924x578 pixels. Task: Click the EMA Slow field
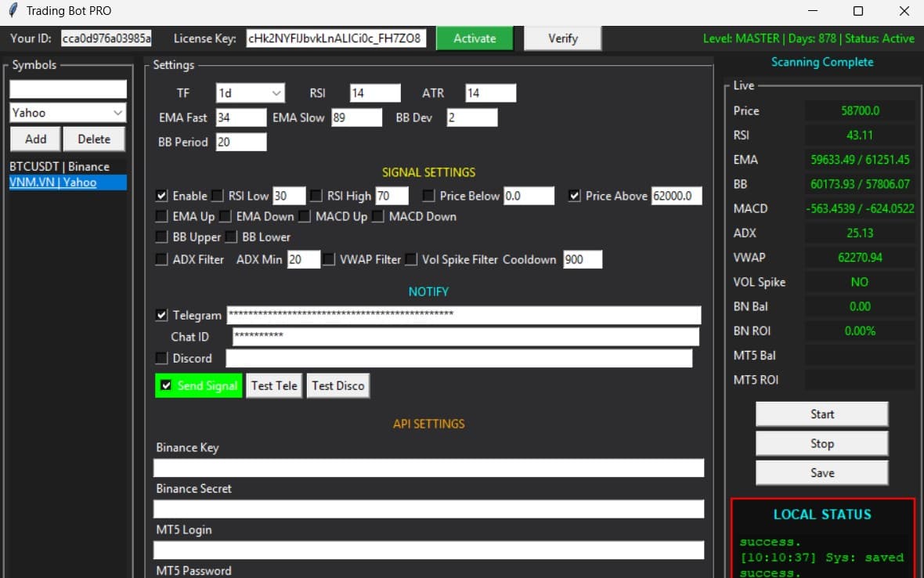(356, 117)
